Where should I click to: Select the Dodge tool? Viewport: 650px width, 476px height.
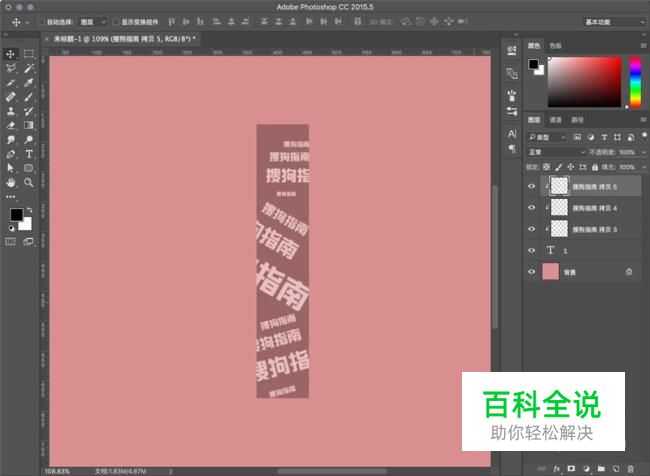pyautogui.click(x=29, y=140)
